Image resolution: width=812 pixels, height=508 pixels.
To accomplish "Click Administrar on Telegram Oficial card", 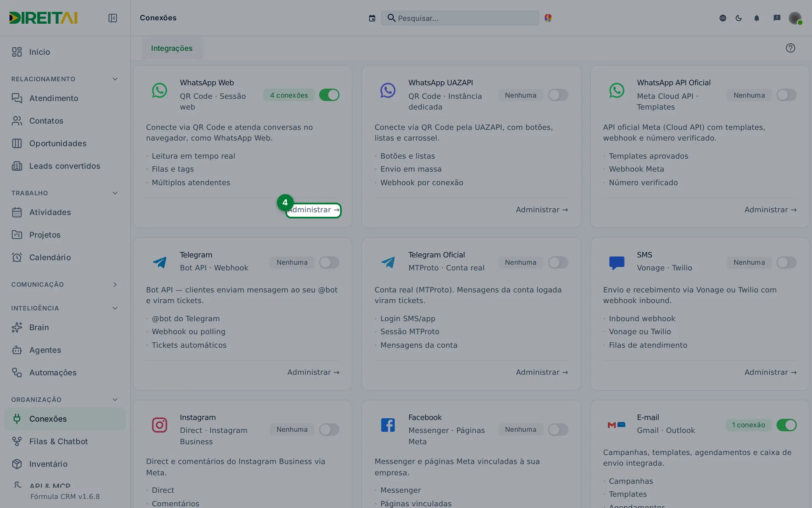I will coord(542,373).
